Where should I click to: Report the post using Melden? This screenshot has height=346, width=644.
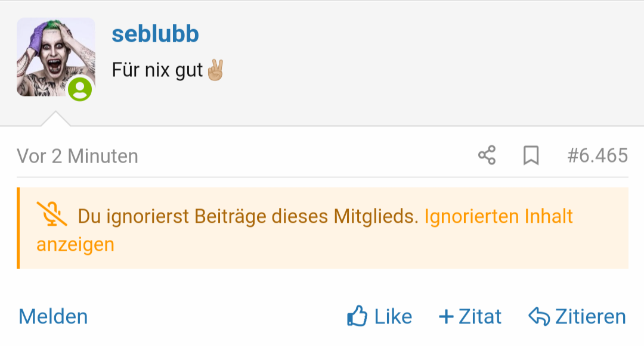click(x=53, y=316)
